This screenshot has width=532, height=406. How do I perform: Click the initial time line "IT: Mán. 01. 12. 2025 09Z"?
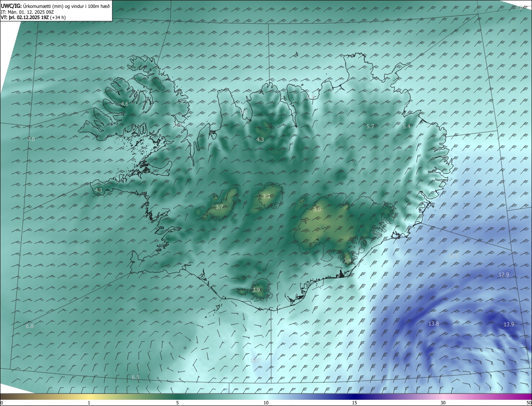tap(27, 12)
